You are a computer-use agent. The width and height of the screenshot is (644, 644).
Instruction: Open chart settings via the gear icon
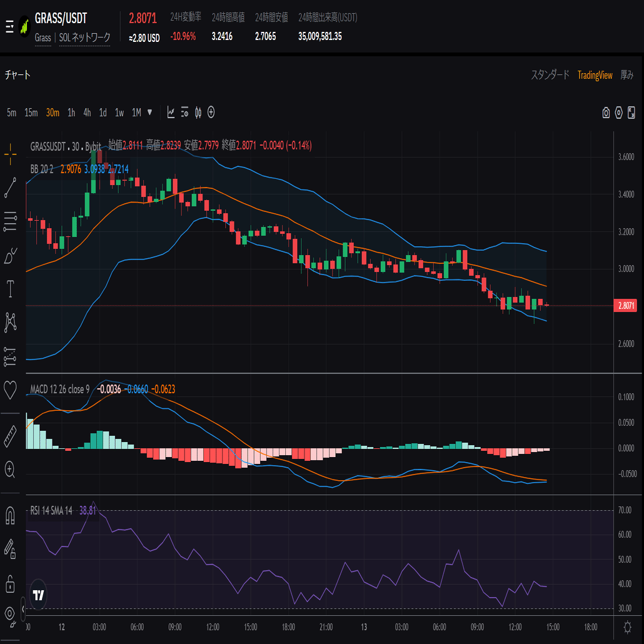(618, 112)
